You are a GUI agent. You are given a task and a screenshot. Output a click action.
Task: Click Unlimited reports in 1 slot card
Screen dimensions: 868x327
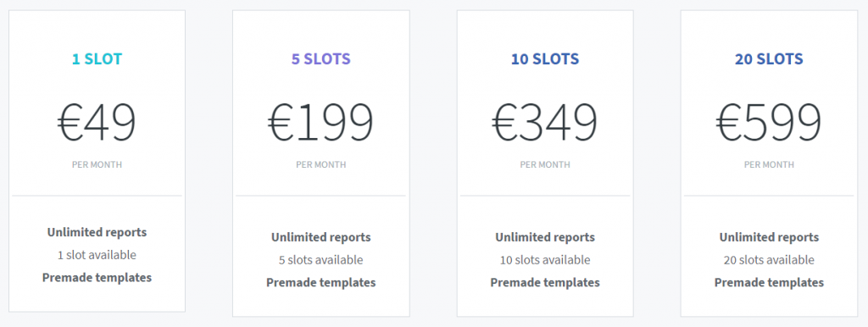(x=97, y=232)
